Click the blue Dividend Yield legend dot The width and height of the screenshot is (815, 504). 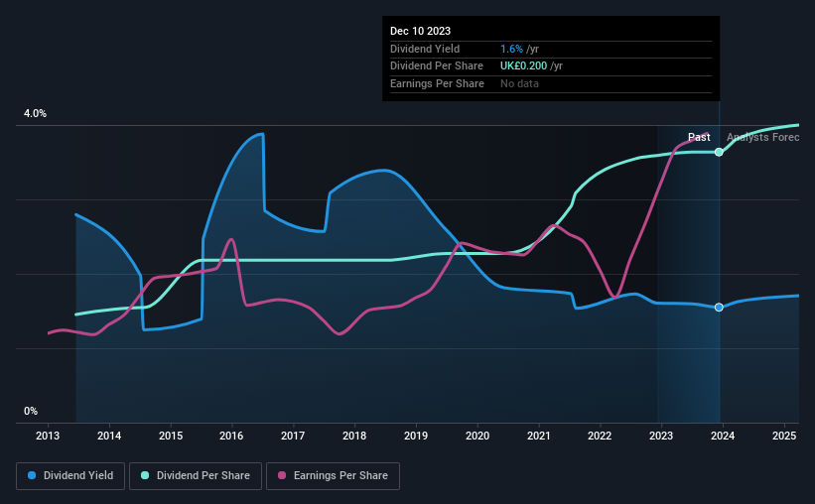coord(32,475)
